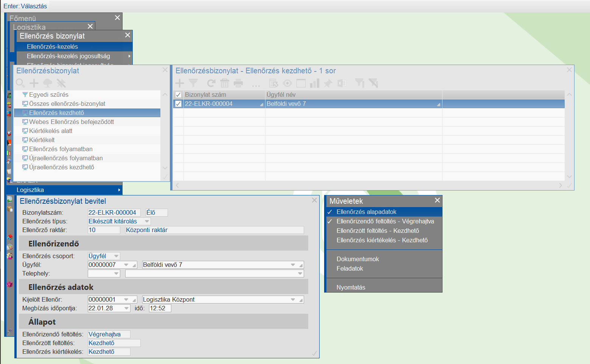Open Ellenőrzés-kezelés jogosultság submenu
Viewport: 590px width, 364px height.
(x=75, y=56)
